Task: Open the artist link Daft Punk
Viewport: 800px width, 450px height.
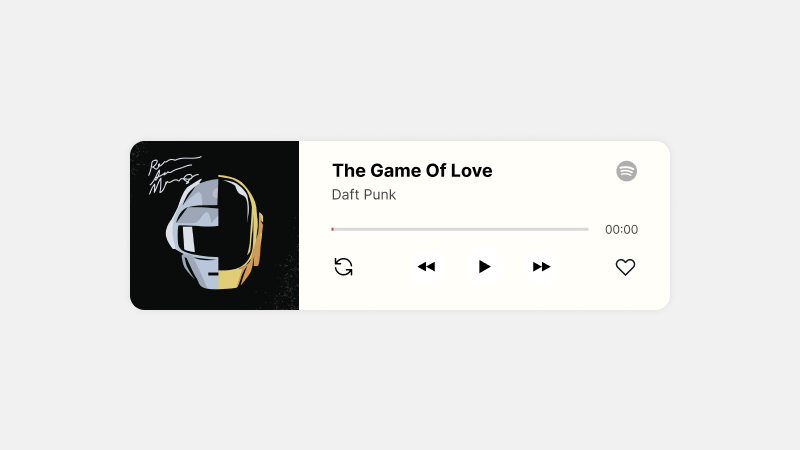Action: [x=364, y=195]
